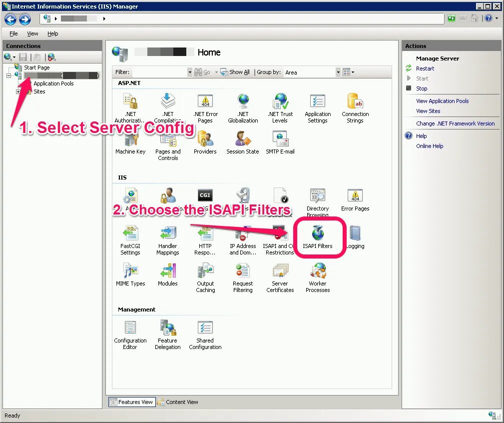The height and width of the screenshot is (423, 504).
Task: Switch to Features View tab
Action: point(132,402)
